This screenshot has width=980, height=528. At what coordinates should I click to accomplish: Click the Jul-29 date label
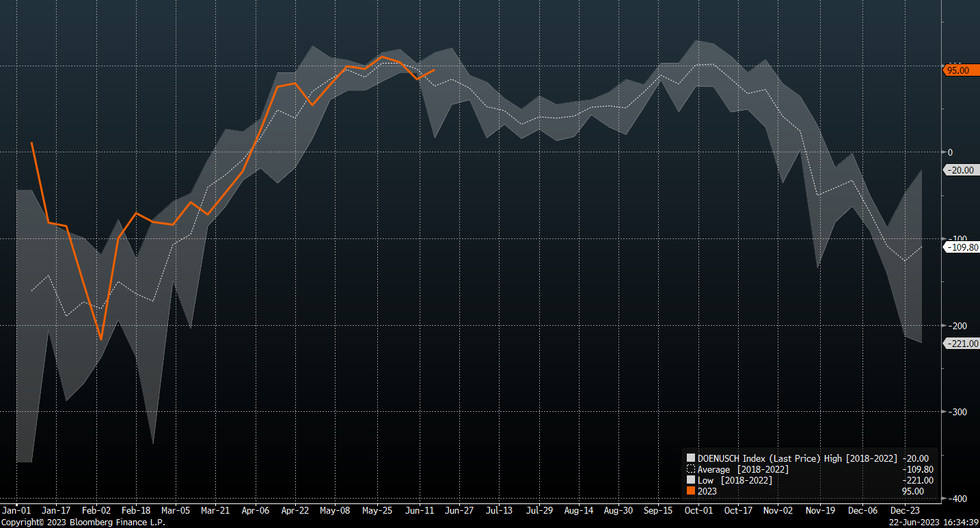[x=539, y=510]
